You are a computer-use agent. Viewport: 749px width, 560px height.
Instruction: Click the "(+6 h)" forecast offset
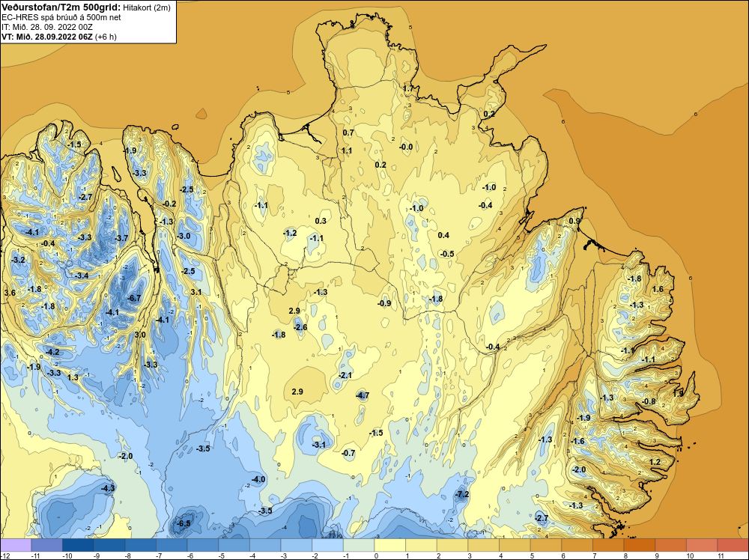coord(106,37)
